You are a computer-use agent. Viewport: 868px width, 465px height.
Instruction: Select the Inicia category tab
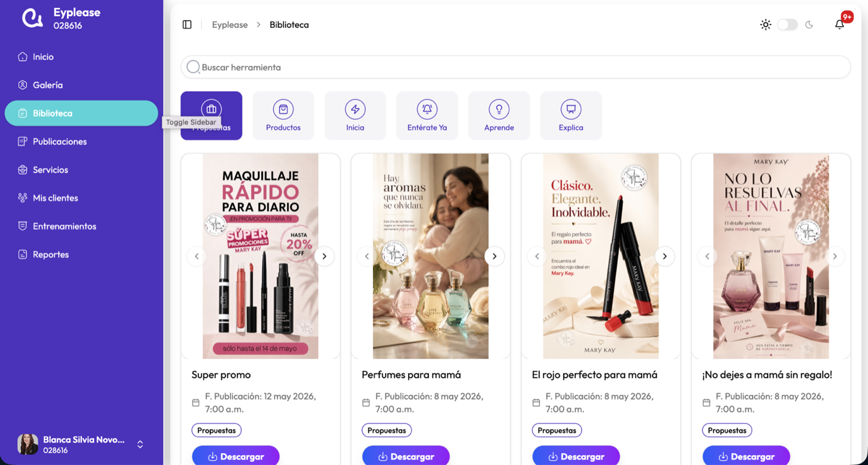point(355,115)
